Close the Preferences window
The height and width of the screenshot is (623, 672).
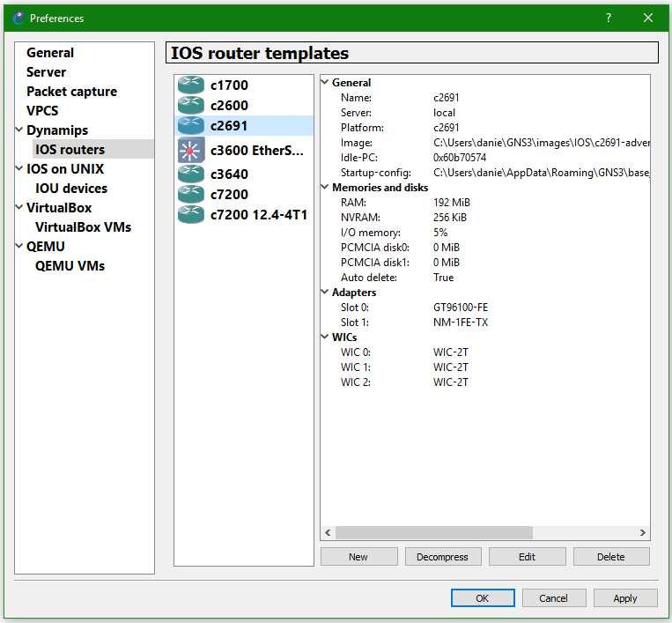648,18
